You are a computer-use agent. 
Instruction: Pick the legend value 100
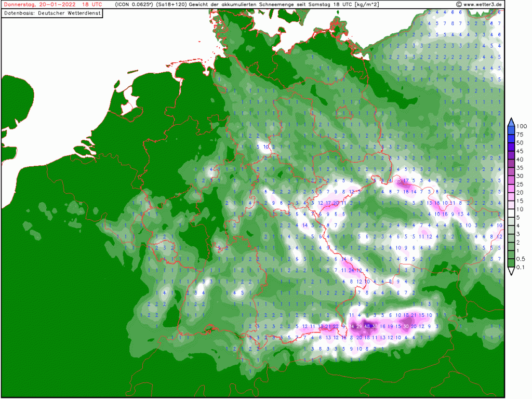tap(522, 126)
